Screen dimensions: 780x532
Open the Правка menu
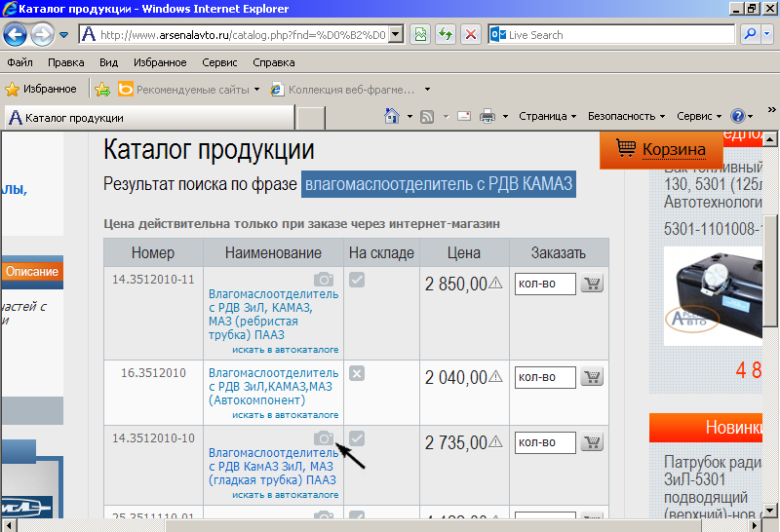pyautogui.click(x=65, y=62)
